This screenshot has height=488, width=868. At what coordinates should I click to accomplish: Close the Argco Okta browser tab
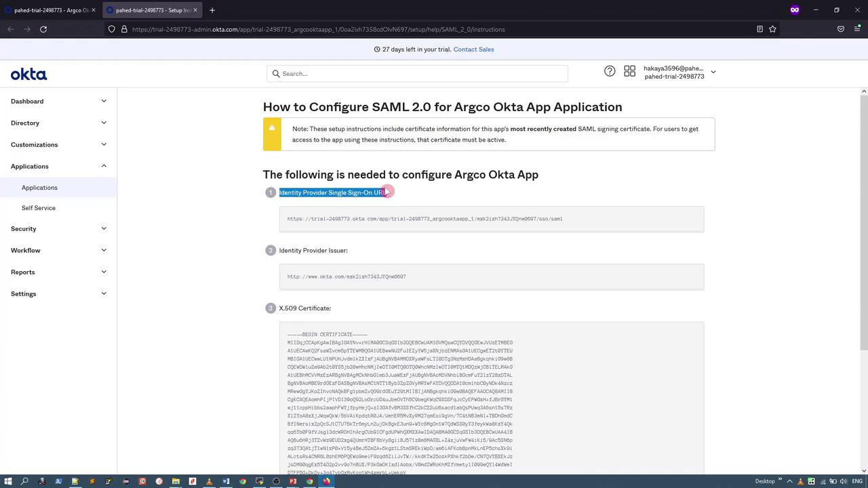[x=94, y=10]
